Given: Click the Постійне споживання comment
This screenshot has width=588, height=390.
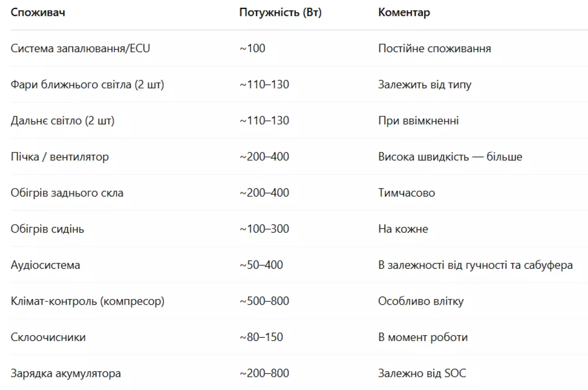Looking at the screenshot, I should pyautogui.click(x=435, y=49).
